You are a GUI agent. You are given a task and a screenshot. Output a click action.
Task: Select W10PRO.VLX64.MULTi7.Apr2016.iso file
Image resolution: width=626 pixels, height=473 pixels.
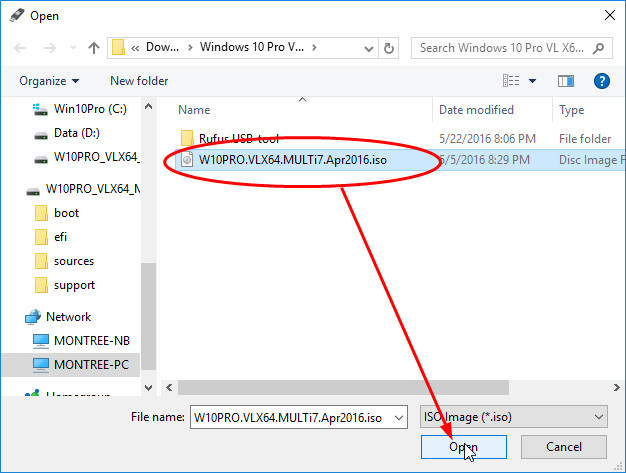click(x=293, y=160)
